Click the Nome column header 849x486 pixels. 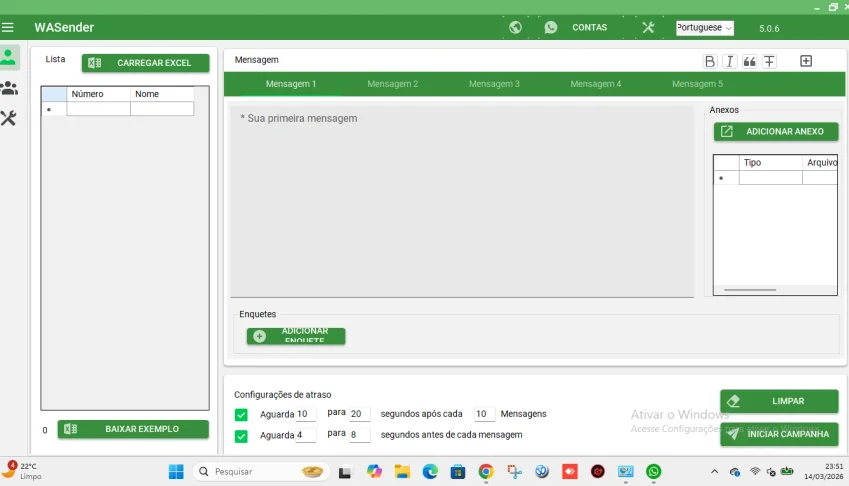point(162,94)
